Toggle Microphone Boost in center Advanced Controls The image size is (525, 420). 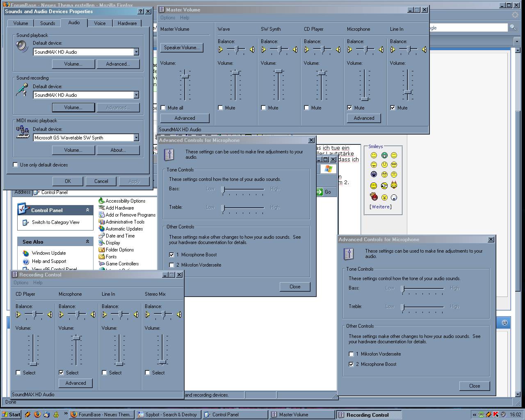(171, 255)
